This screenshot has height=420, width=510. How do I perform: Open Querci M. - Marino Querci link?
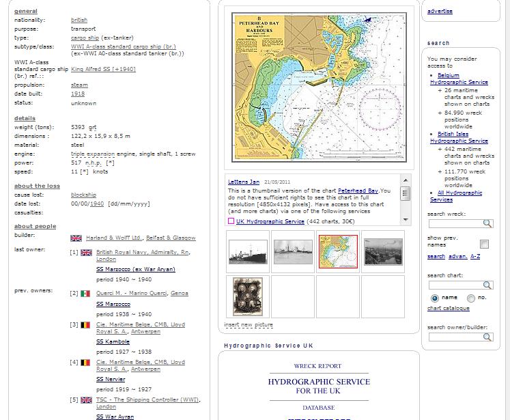point(132,293)
